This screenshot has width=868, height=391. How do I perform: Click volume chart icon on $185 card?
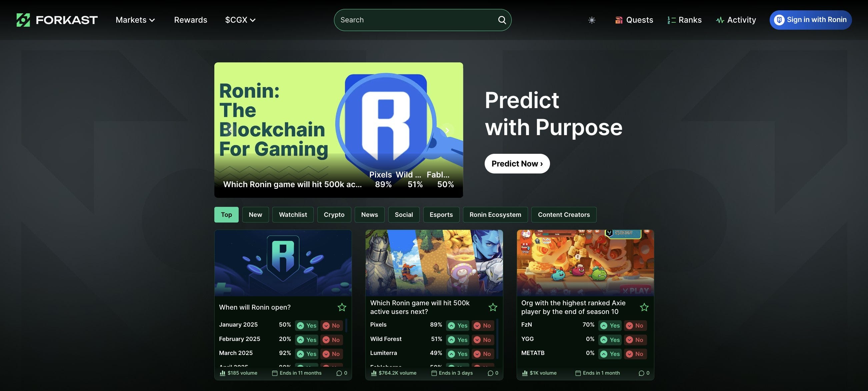coord(222,373)
